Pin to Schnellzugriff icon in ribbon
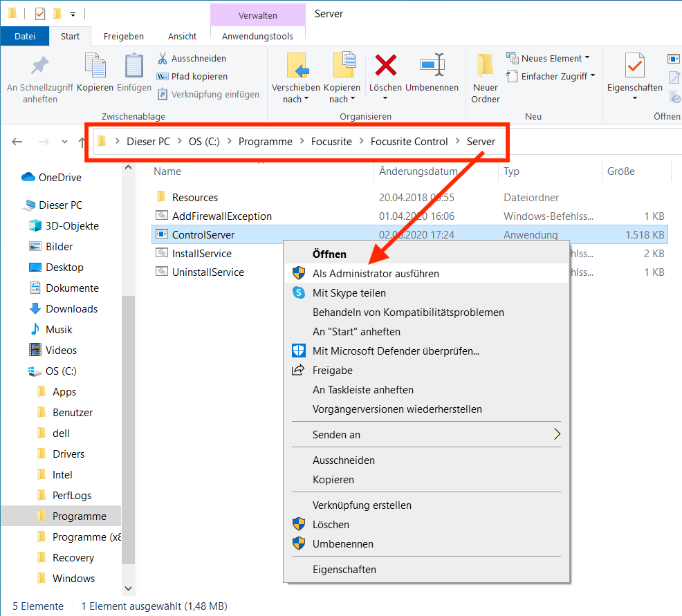Image resolution: width=682 pixels, height=616 pixels. (x=40, y=67)
